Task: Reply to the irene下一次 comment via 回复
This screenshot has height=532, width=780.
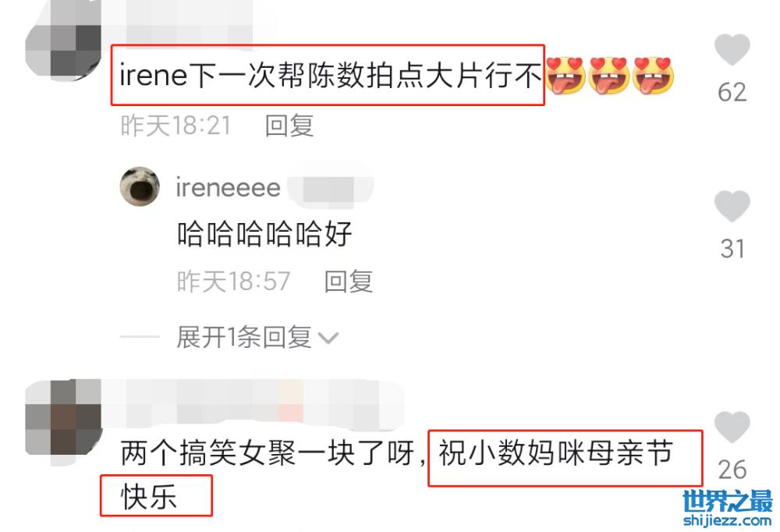Action: 289,126
